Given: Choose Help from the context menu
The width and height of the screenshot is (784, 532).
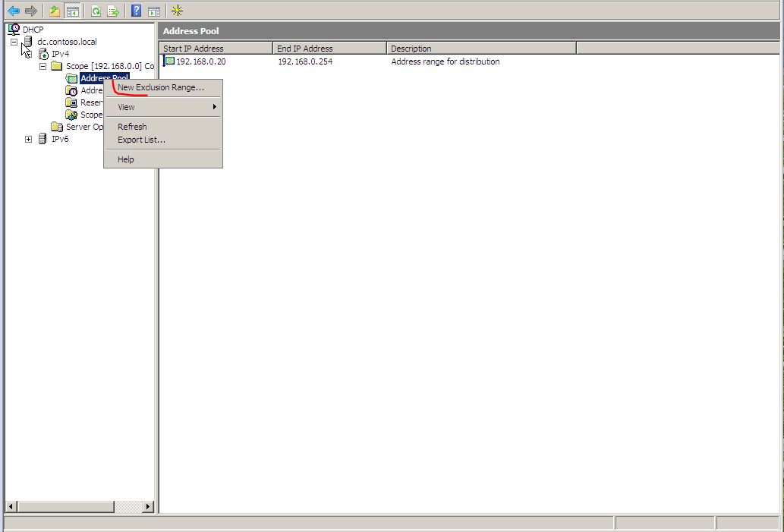Looking at the screenshot, I should pyautogui.click(x=163, y=159).
